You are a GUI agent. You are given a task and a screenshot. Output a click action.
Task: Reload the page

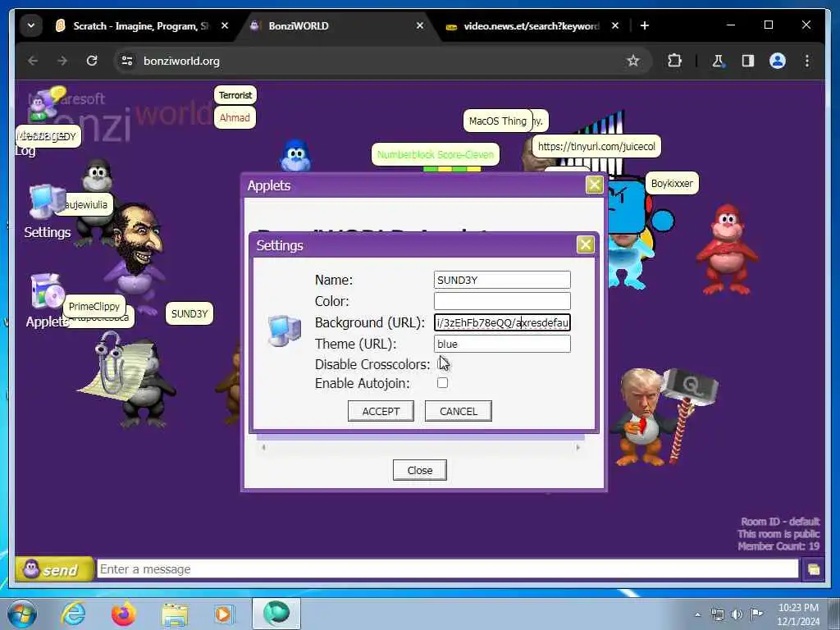click(x=92, y=61)
